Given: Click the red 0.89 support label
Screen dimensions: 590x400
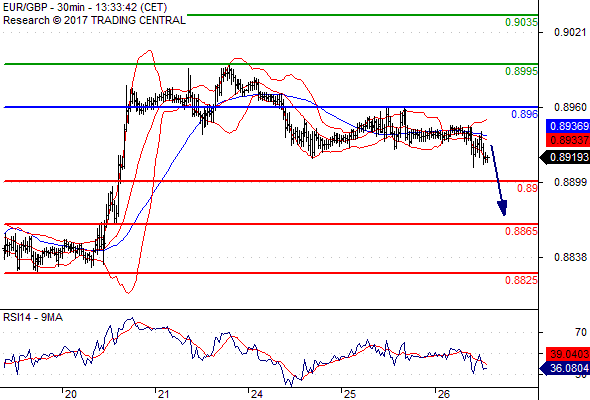Looking at the screenshot, I should pos(527,188).
